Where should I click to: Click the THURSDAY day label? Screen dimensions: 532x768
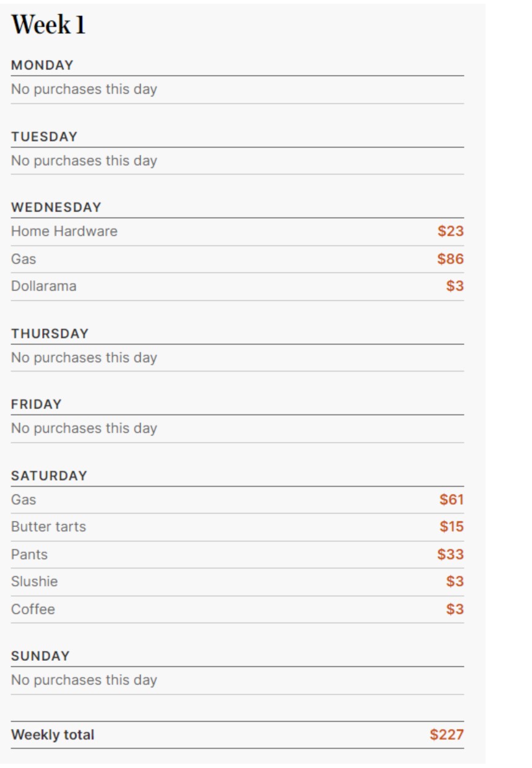(50, 333)
